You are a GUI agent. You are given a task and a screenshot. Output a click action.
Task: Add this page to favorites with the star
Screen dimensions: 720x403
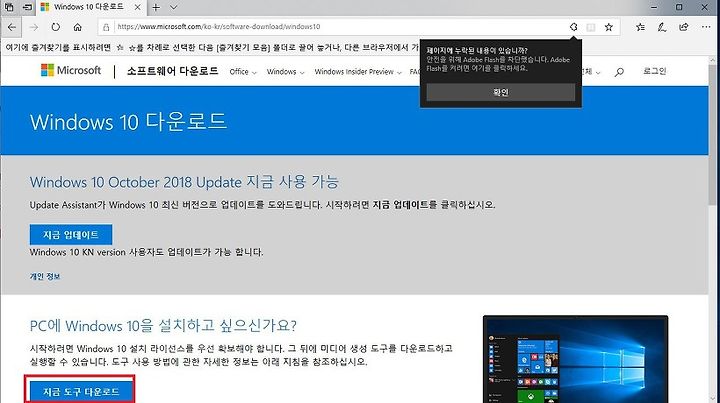609,27
